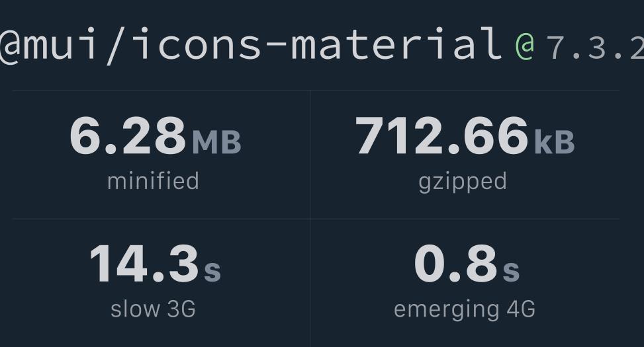Click the minified label

pyautogui.click(x=153, y=181)
